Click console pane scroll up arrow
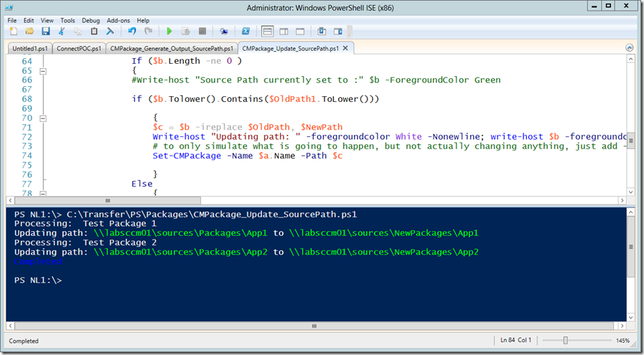The width and height of the screenshot is (644, 355). [631, 212]
